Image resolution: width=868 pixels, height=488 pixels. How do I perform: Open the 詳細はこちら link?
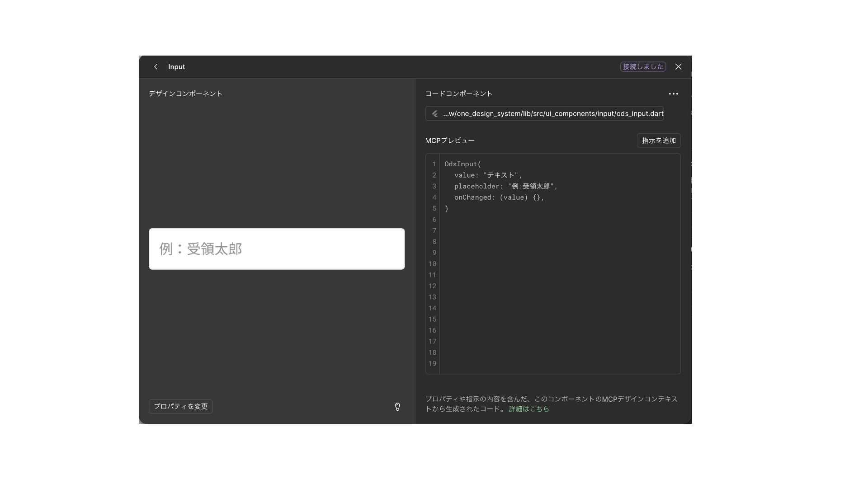click(x=529, y=409)
